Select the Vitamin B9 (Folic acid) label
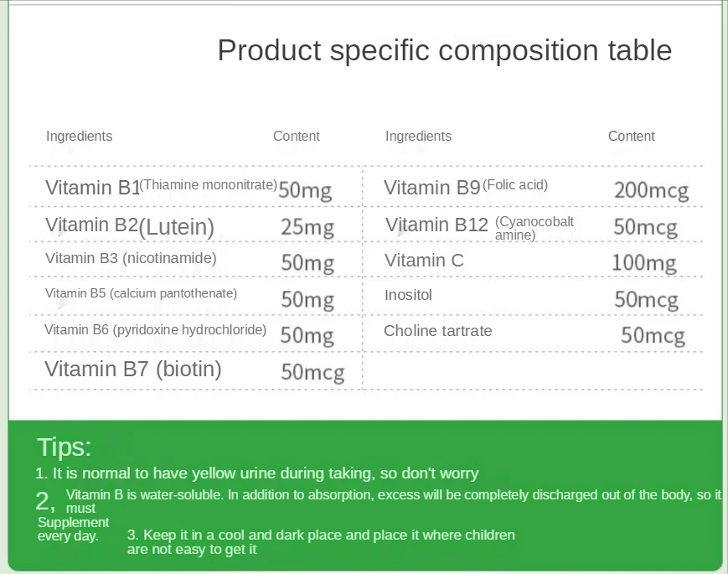Screen dimensions: 728x574 (466, 187)
